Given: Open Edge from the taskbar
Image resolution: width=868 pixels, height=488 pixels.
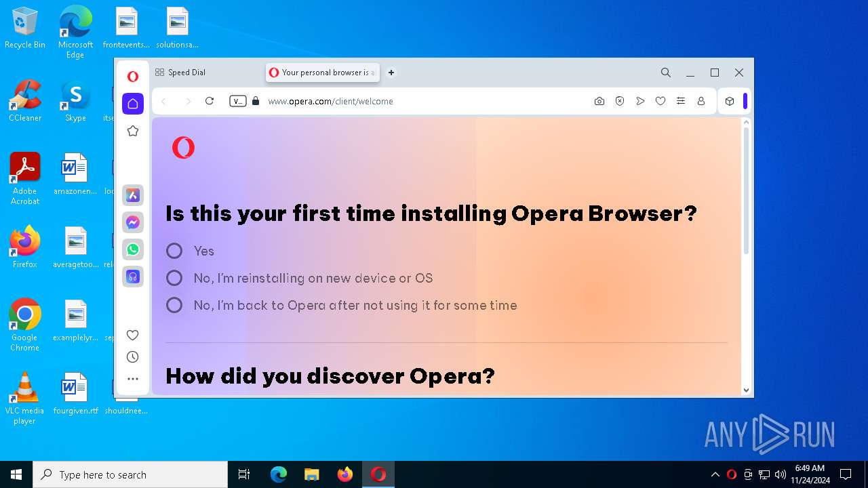Looking at the screenshot, I should click(x=279, y=474).
